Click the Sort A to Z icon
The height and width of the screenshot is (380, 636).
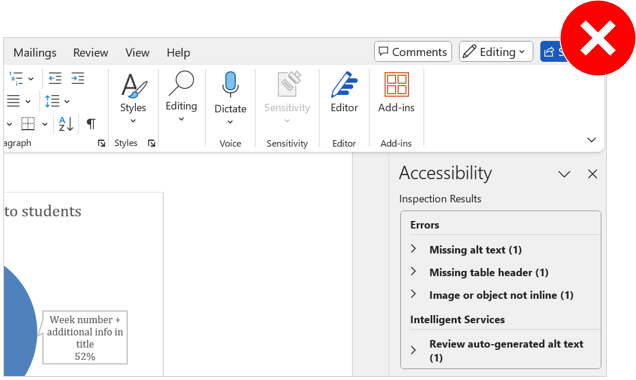[x=66, y=124]
